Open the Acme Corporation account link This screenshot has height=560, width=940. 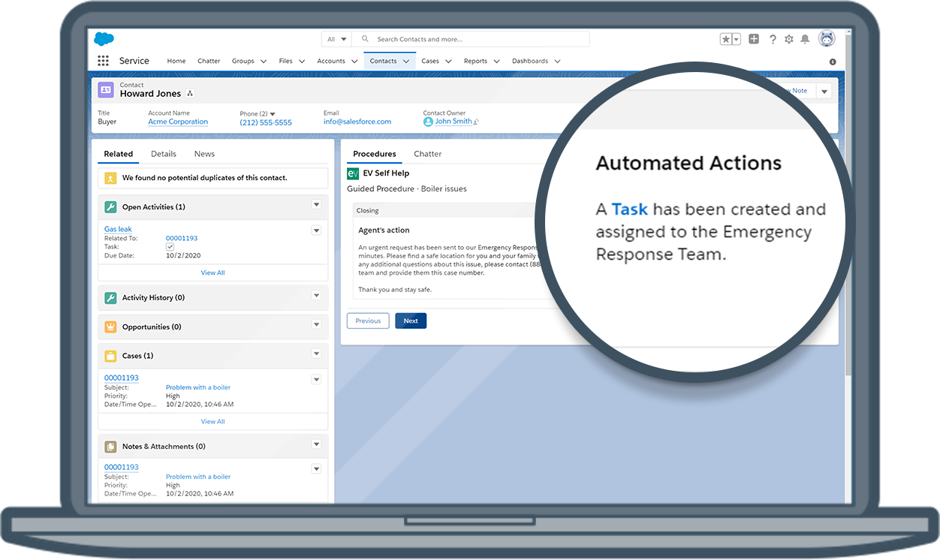[178, 122]
